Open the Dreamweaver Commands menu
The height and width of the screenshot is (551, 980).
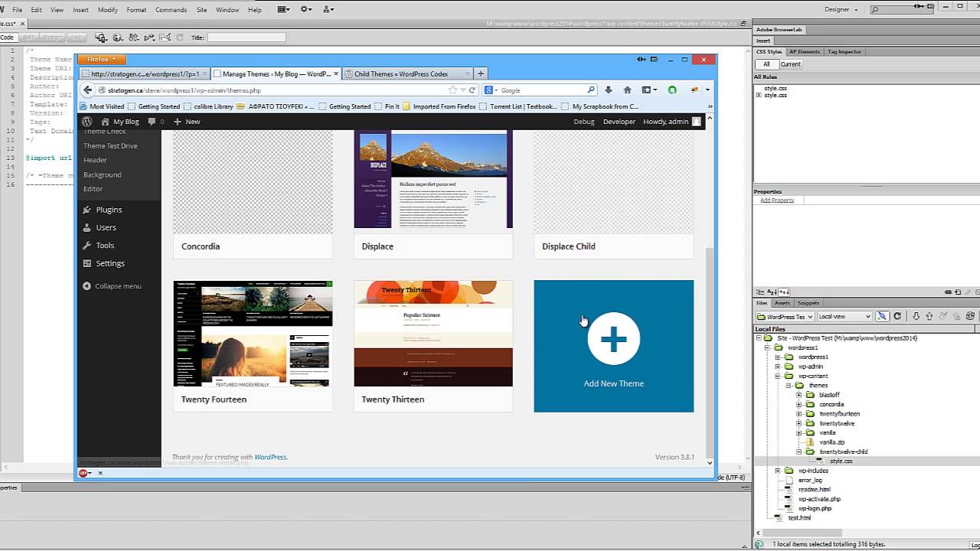[171, 10]
